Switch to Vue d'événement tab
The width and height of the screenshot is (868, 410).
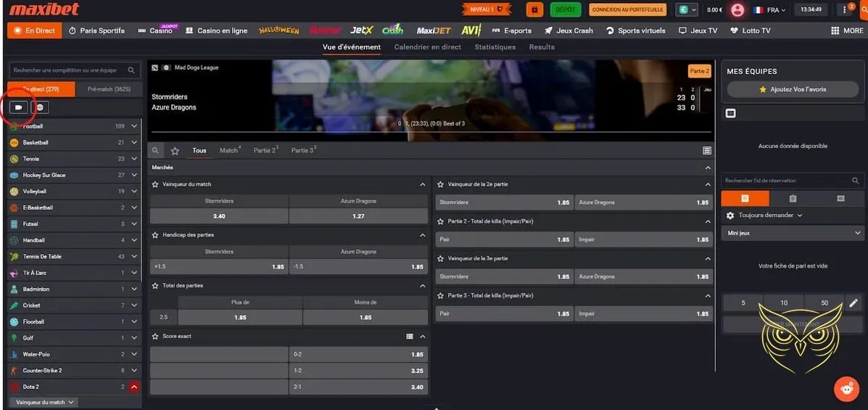352,47
